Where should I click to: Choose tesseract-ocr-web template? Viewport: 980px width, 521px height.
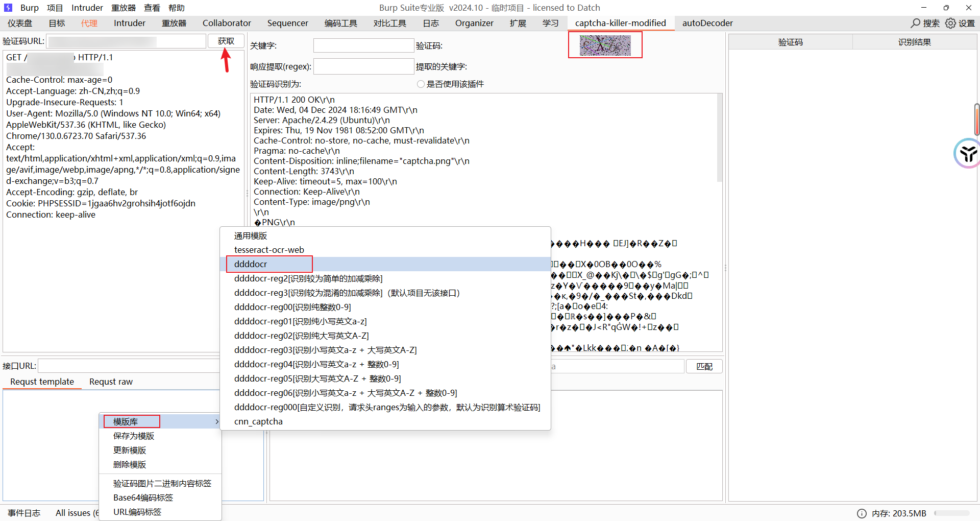click(385, 250)
